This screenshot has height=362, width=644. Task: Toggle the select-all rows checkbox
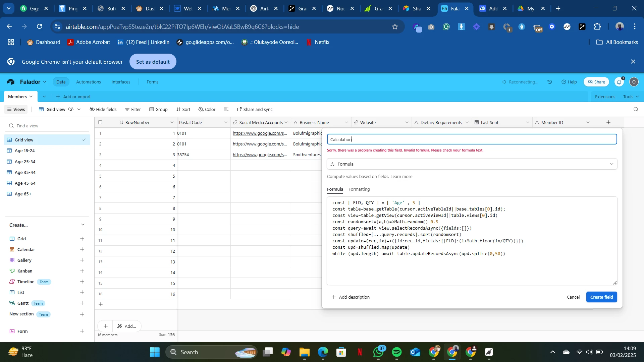(x=100, y=123)
